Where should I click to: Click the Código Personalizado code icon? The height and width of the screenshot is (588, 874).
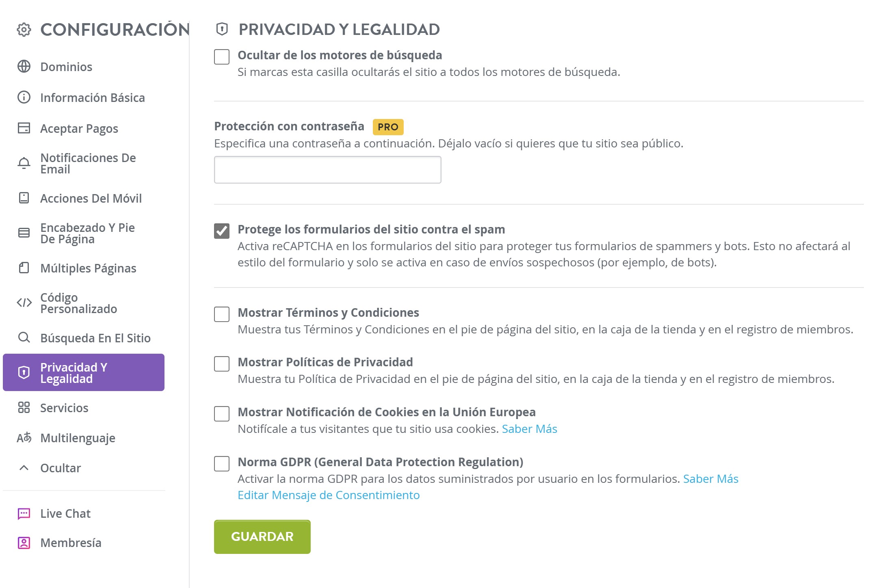(x=24, y=303)
